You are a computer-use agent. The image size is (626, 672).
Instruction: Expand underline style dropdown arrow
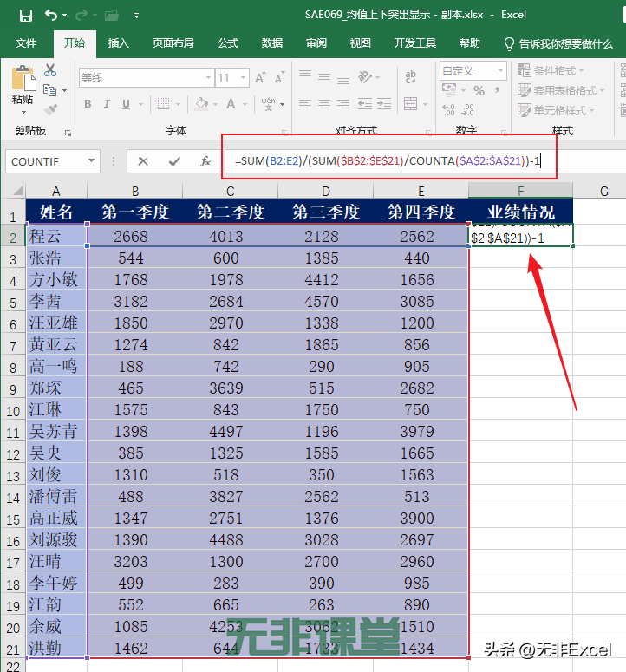click(x=140, y=104)
